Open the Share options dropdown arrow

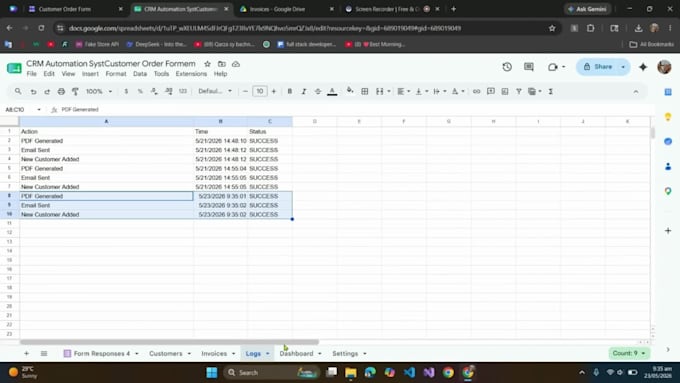[x=623, y=67]
